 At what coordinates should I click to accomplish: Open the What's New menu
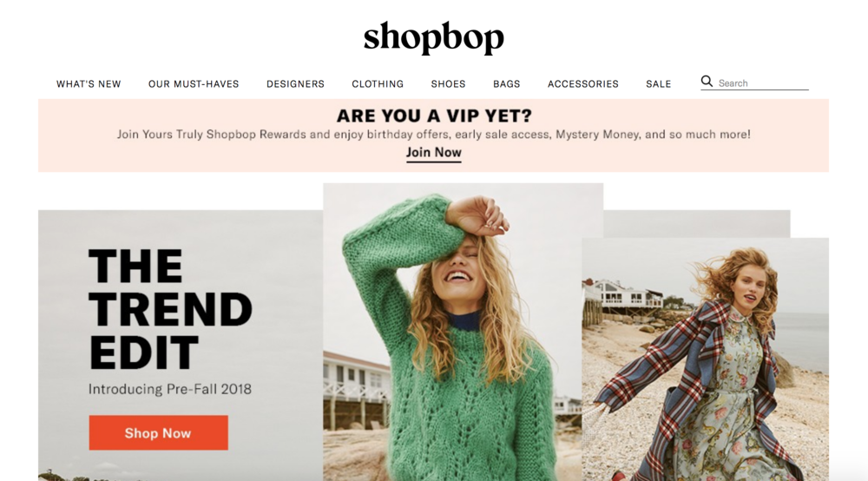[x=89, y=84]
